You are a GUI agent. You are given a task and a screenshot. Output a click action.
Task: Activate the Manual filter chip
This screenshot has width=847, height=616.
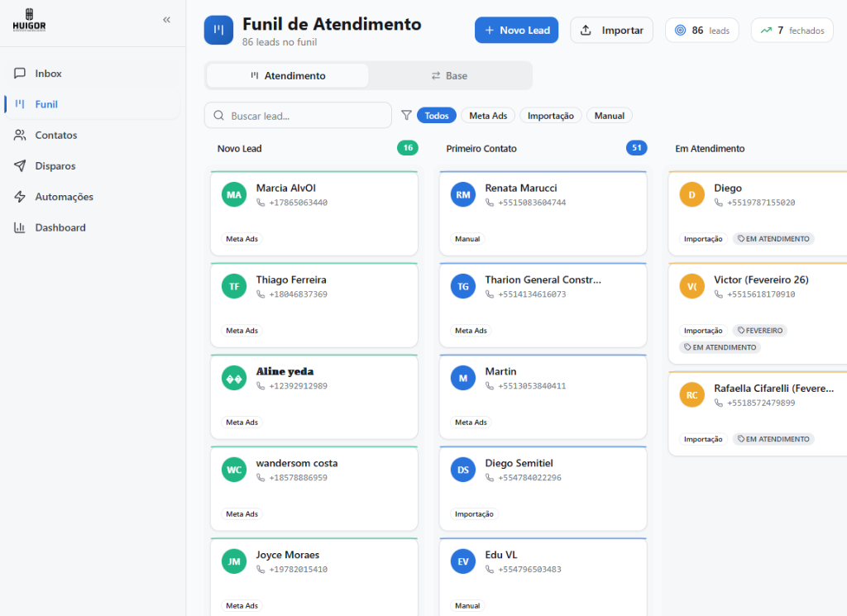pyautogui.click(x=609, y=115)
